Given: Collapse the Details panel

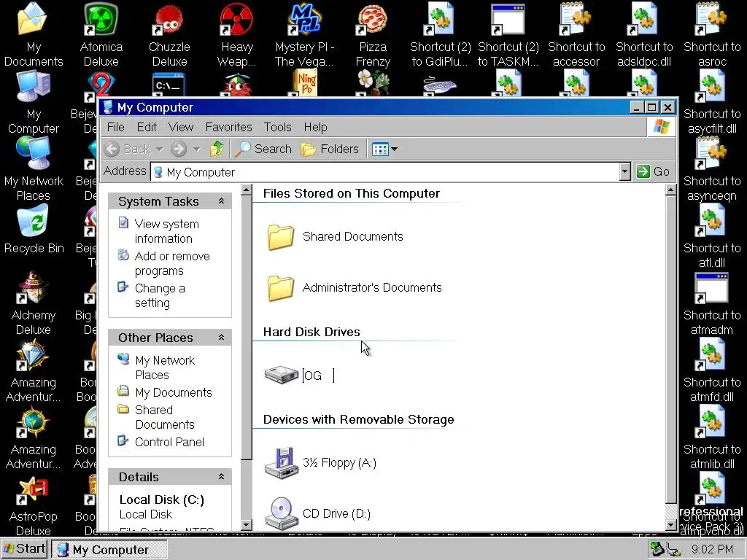Looking at the screenshot, I should pyautogui.click(x=221, y=477).
